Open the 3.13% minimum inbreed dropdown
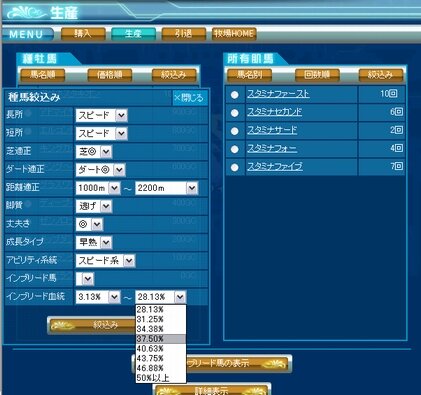421x395 pixels. [x=98, y=297]
